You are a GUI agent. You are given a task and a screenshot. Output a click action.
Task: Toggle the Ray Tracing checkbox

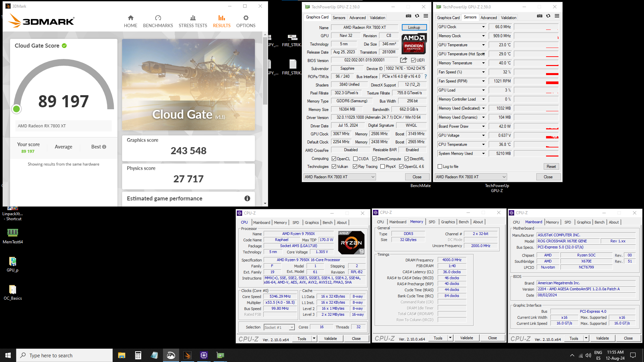tap(355, 167)
